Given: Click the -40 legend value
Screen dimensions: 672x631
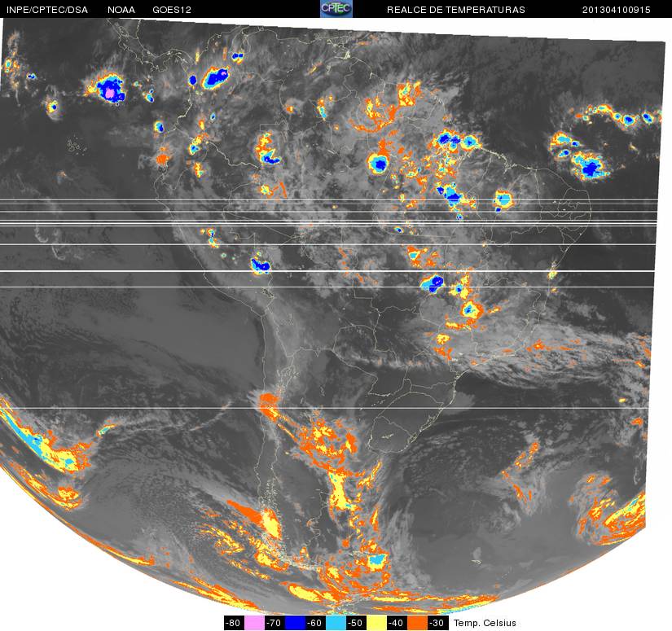Looking at the screenshot, I should point(397,622).
